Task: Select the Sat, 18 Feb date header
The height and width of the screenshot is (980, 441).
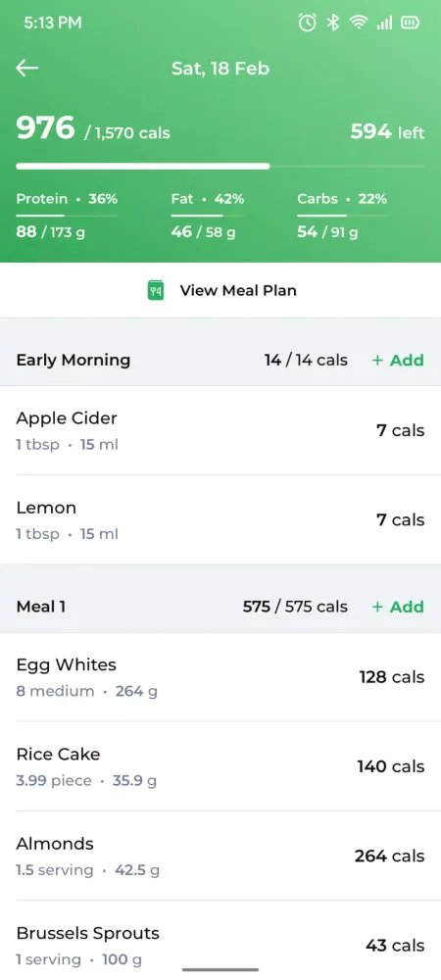Action: (x=220, y=69)
